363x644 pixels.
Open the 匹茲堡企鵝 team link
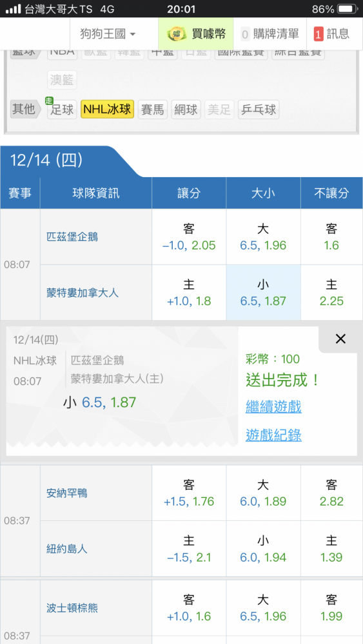tap(72, 237)
